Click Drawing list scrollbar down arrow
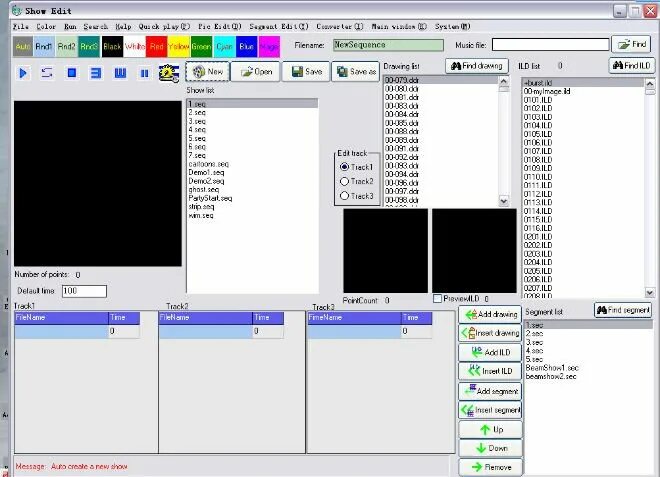The image size is (660, 477). click(503, 201)
